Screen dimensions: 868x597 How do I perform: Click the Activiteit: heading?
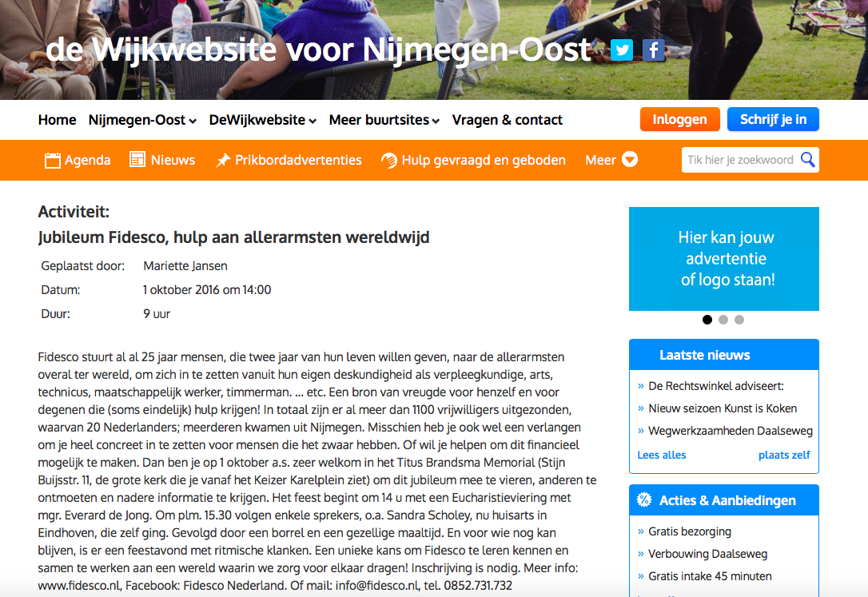[74, 211]
